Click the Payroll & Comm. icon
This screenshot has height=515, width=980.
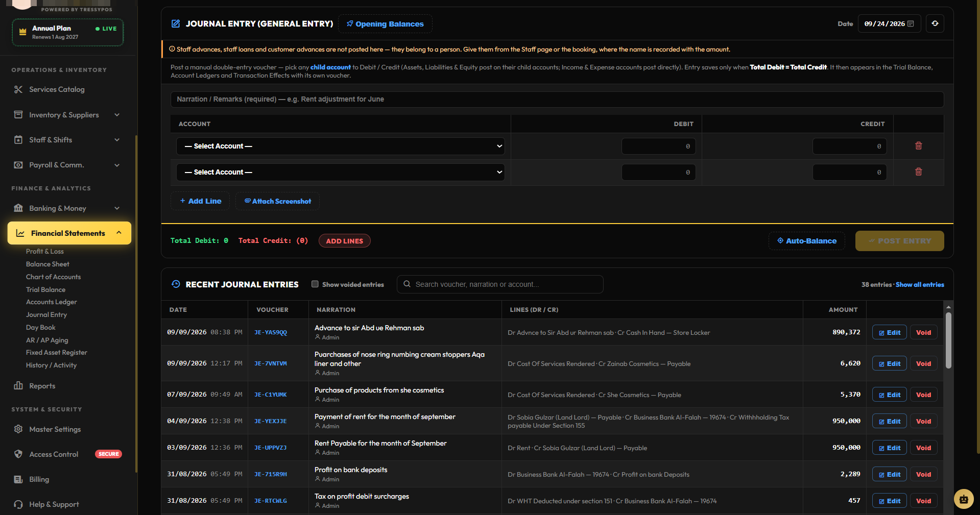[18, 165]
